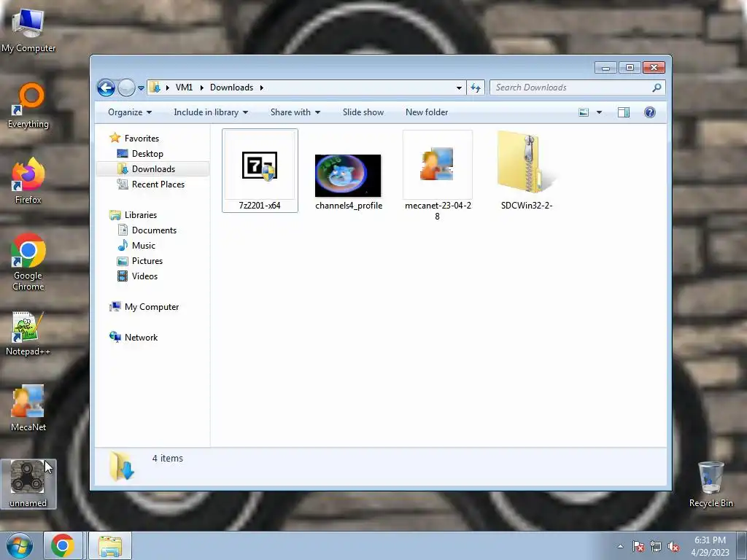747x560 pixels.
Task: Expand the address bar history dropdown
Action: point(459,87)
